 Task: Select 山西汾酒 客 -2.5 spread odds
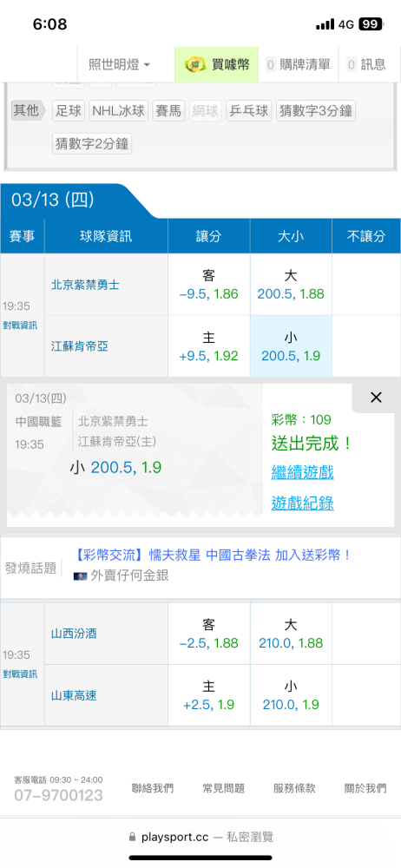point(209,634)
